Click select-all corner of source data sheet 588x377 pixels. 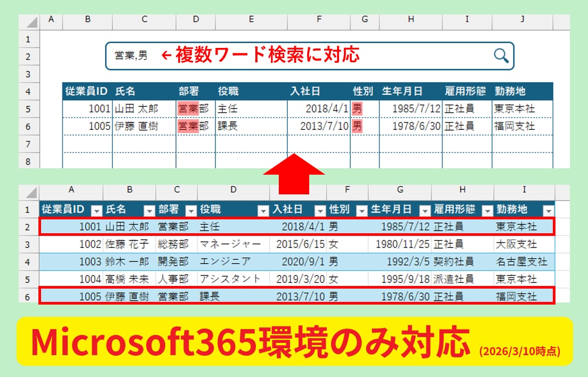[x=30, y=193]
